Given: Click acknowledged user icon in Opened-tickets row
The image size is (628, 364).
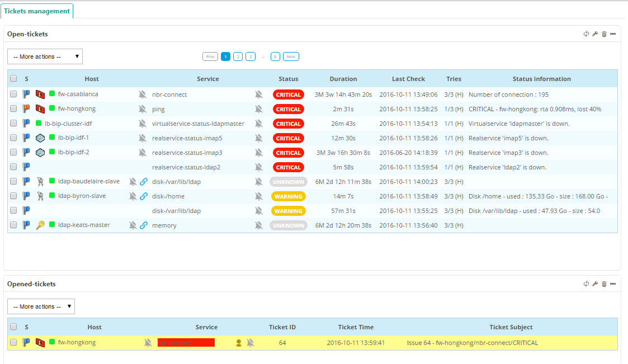Looking at the screenshot, I should [x=239, y=343].
